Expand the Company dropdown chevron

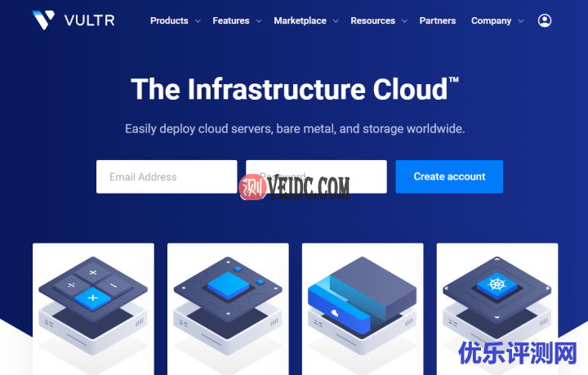(x=521, y=21)
